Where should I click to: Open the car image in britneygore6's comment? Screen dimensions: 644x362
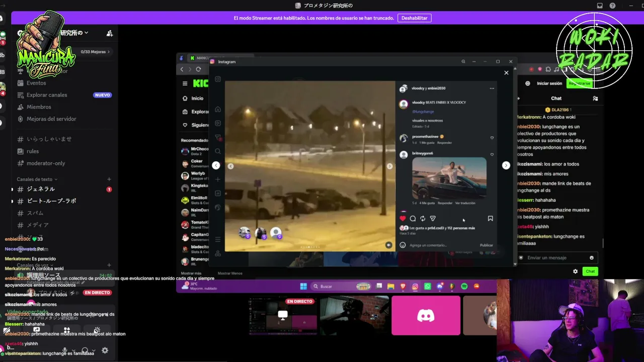[449, 178]
